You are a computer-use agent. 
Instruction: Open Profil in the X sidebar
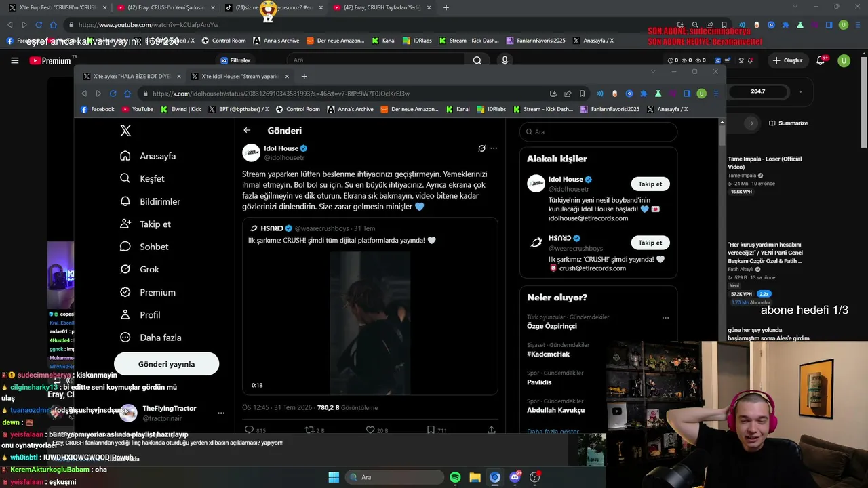click(x=140, y=314)
